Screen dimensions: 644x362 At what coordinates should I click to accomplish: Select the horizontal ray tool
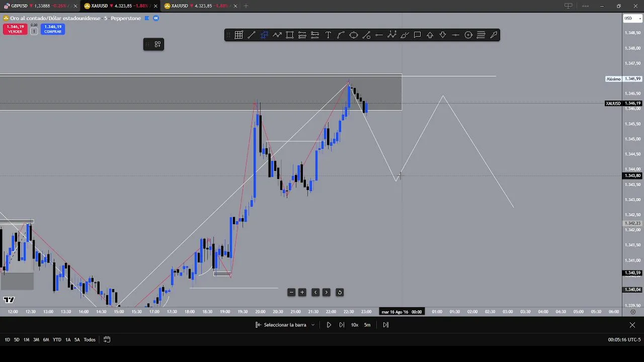click(455, 35)
